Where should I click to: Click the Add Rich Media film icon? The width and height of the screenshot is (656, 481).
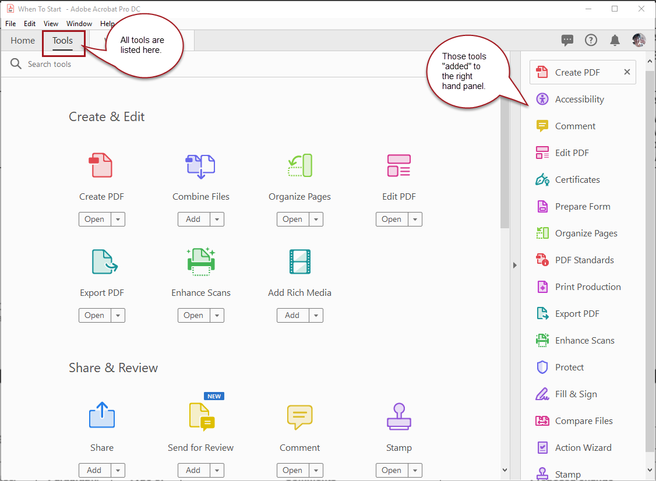(300, 261)
